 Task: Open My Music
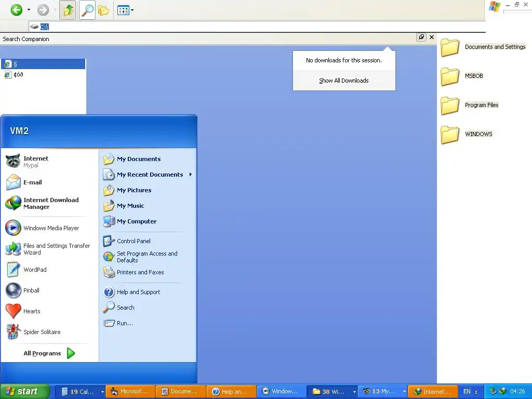coord(148,206)
